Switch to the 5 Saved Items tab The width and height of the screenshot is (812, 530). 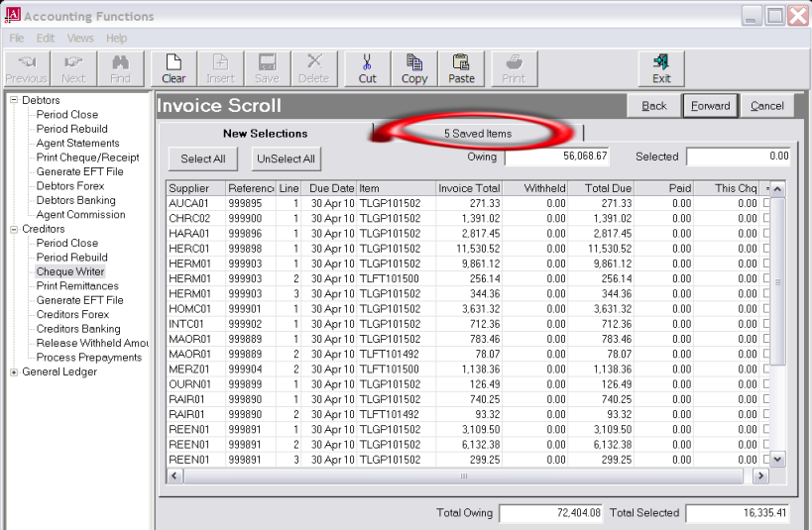click(x=478, y=133)
